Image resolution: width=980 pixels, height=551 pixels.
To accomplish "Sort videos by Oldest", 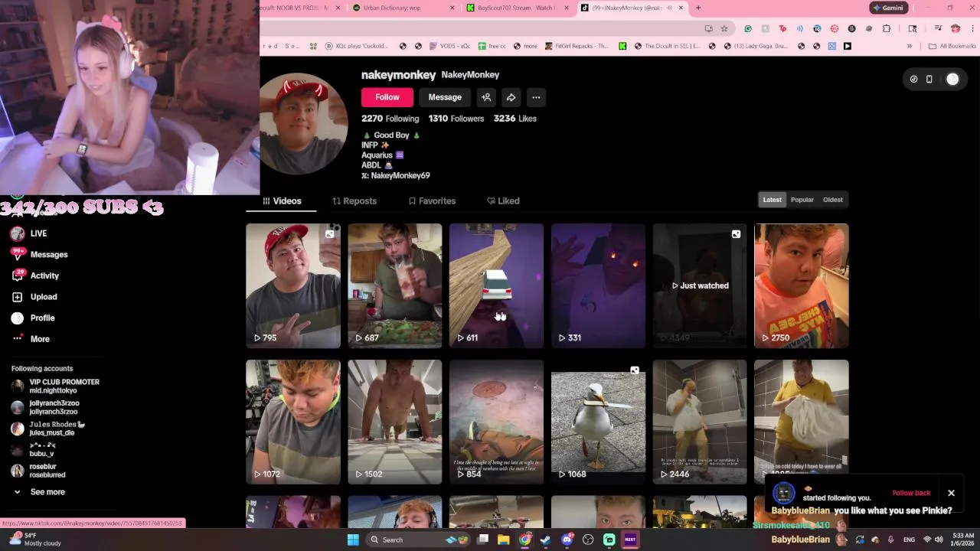I will point(833,200).
